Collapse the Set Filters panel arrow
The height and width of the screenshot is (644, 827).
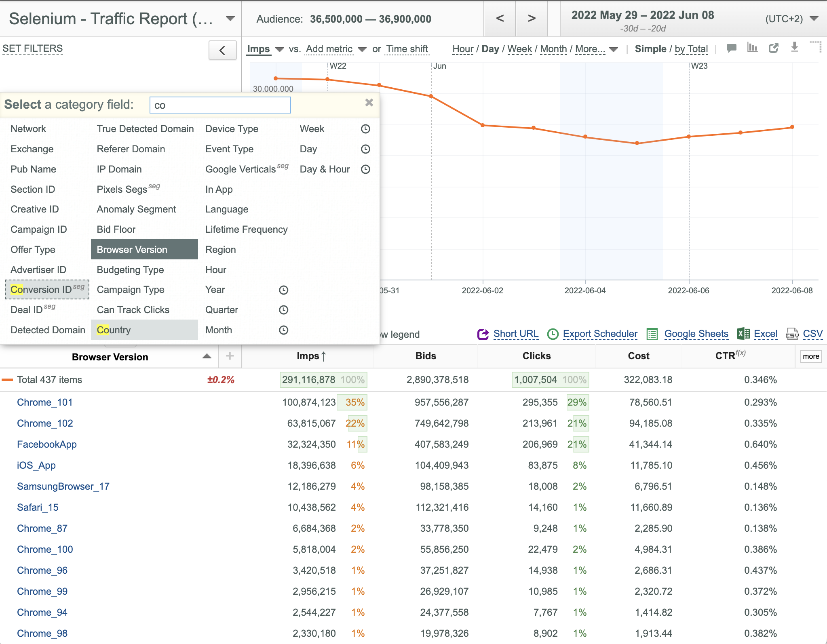(222, 50)
